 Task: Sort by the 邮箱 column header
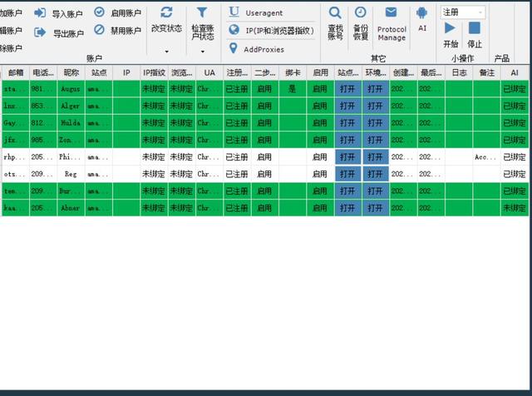pos(16,72)
